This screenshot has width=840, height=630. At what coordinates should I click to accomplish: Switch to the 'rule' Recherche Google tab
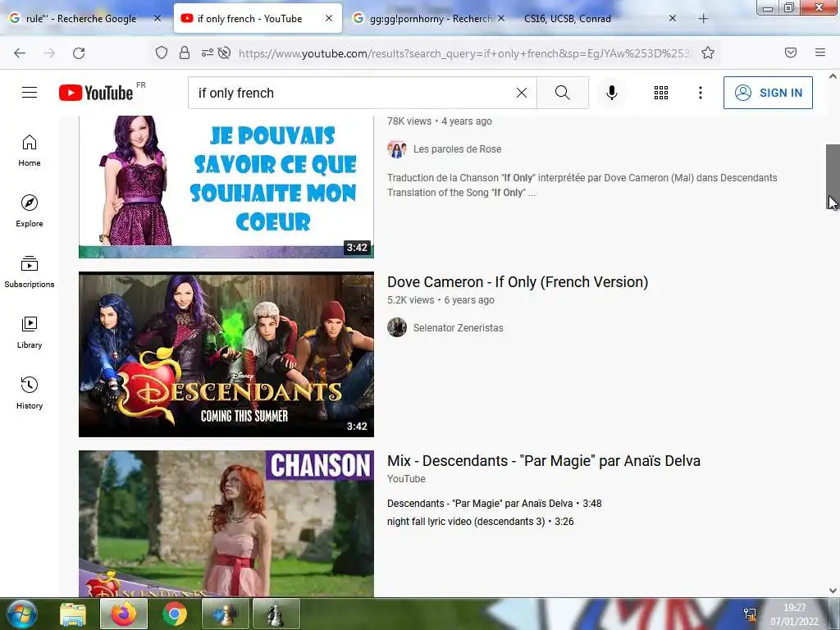tap(80, 18)
